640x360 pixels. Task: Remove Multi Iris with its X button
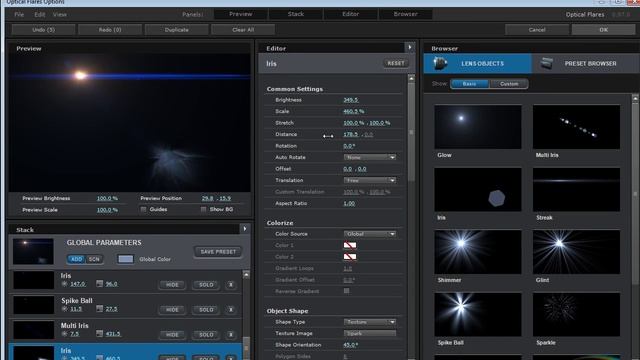tap(231, 334)
